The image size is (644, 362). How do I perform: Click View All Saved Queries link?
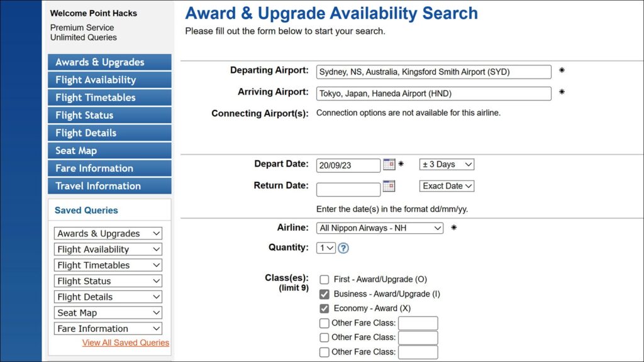tap(125, 342)
